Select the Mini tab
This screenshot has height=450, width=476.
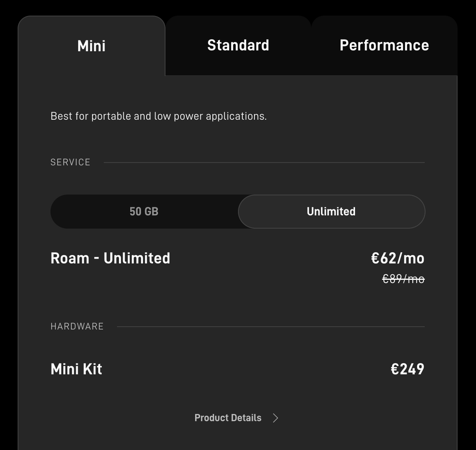click(x=91, y=46)
